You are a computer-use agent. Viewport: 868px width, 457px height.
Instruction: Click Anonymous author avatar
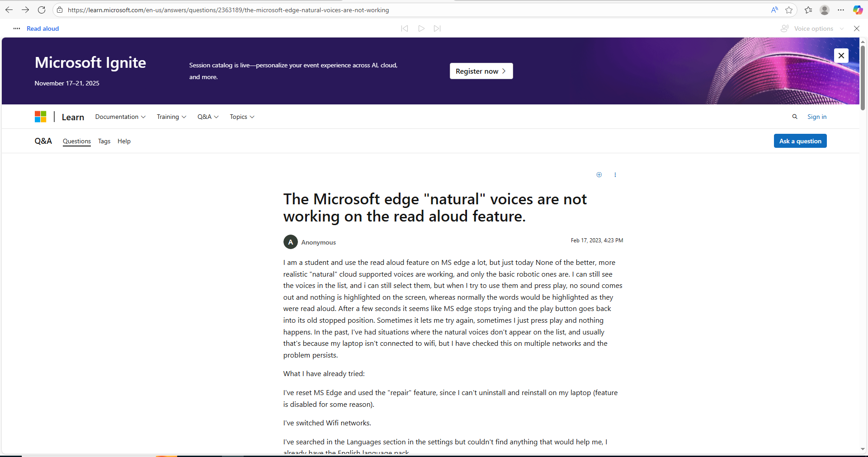click(x=291, y=242)
